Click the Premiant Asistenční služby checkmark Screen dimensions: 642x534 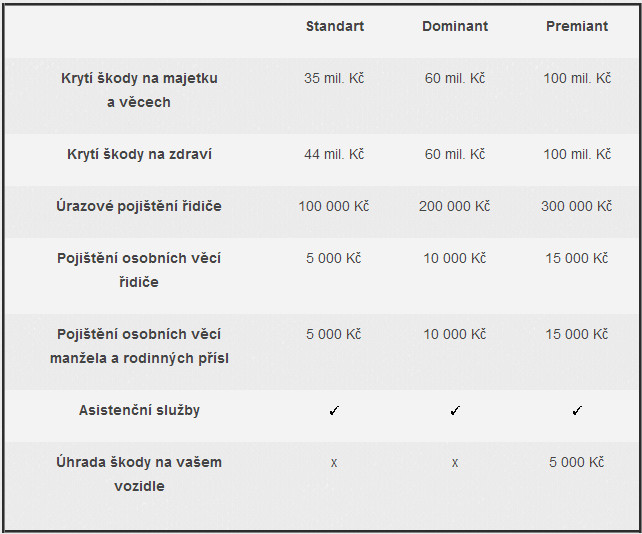(x=577, y=410)
